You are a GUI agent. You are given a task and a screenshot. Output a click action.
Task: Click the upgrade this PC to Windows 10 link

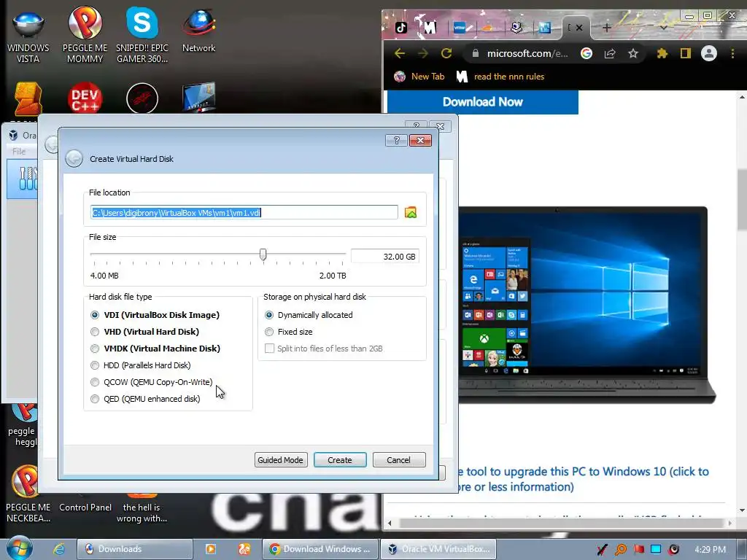point(582,479)
